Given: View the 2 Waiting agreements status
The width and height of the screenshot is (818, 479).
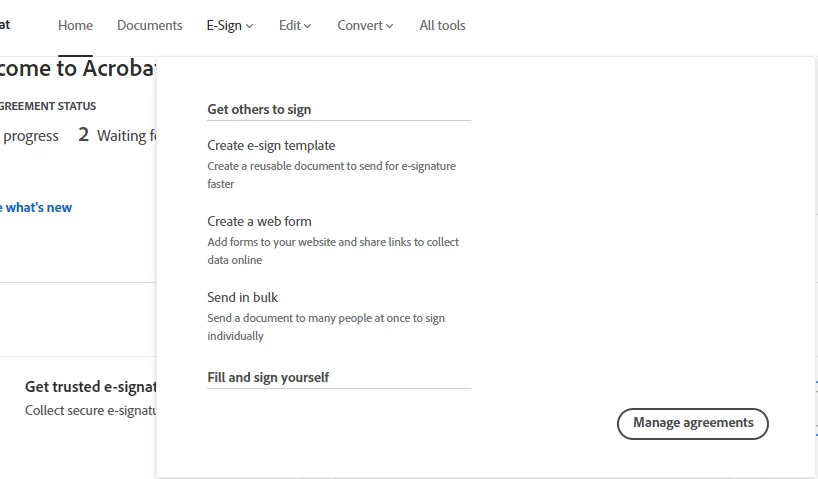Looking at the screenshot, I should tap(117, 135).
